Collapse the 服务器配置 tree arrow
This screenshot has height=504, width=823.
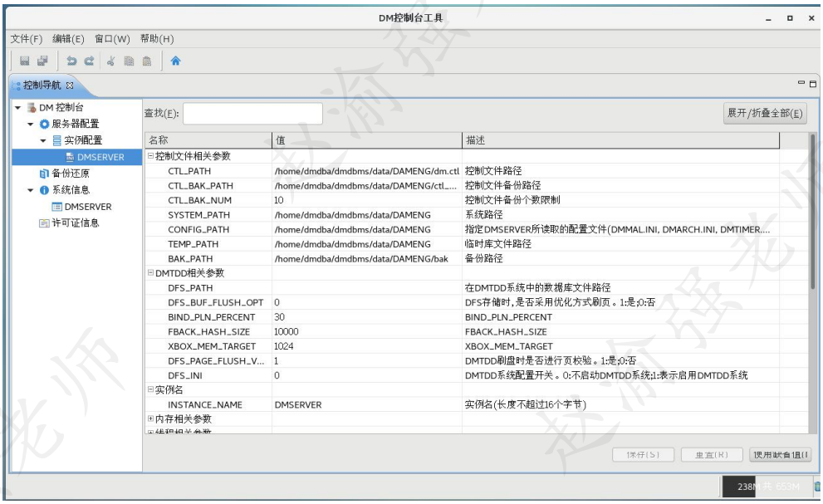[x=31, y=125]
